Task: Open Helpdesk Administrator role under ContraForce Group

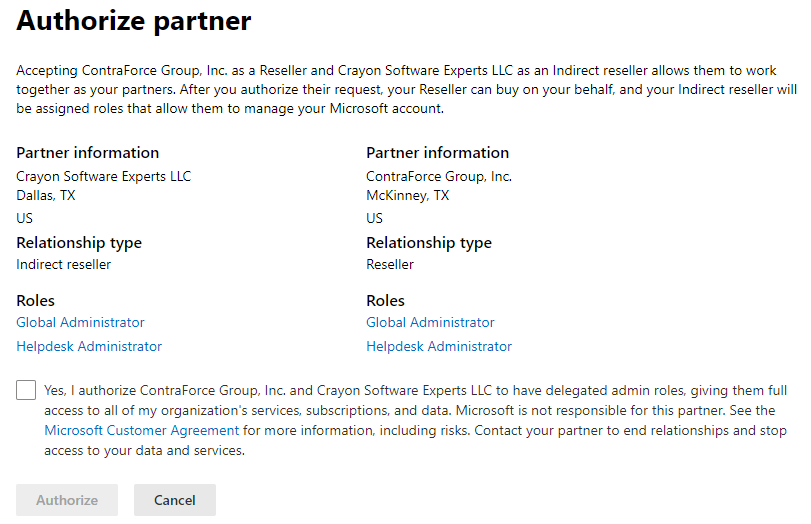Action: (x=439, y=346)
